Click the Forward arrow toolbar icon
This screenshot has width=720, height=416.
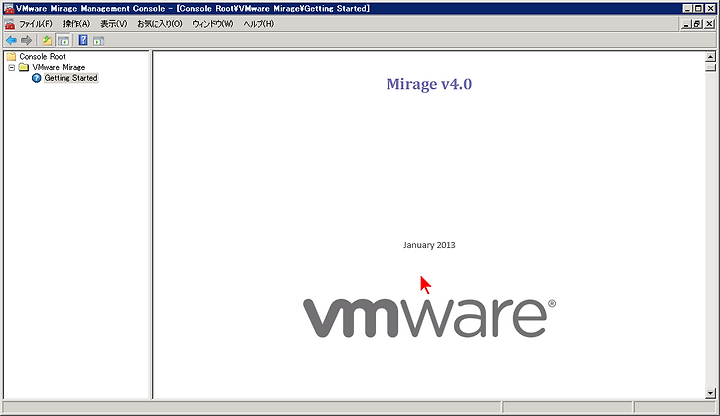27,40
